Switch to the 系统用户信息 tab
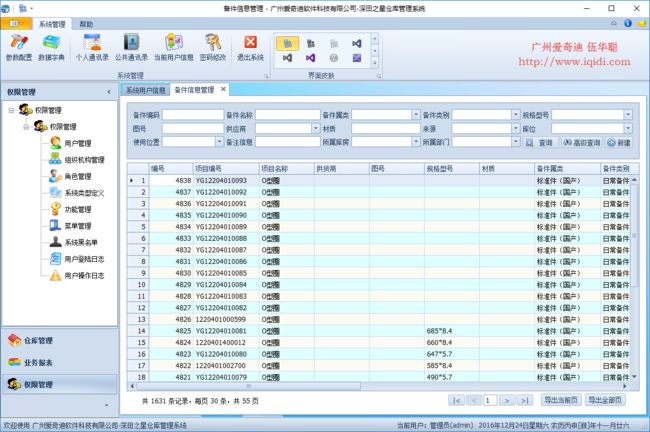This screenshot has height=432, width=650. coord(145,90)
